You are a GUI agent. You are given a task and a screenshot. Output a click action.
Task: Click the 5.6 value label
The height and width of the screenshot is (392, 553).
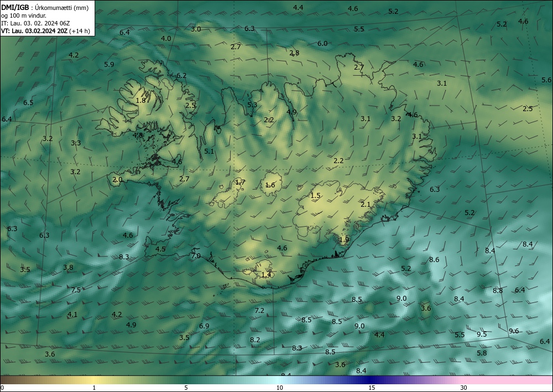coord(546,80)
